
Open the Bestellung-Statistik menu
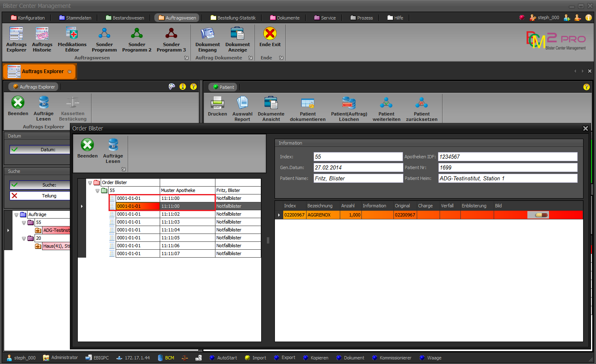(x=233, y=18)
